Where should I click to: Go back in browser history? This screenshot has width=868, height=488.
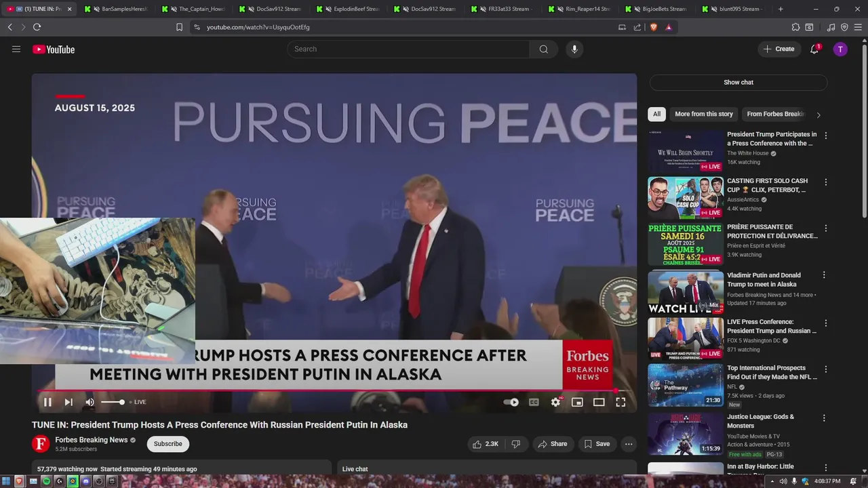click(10, 27)
